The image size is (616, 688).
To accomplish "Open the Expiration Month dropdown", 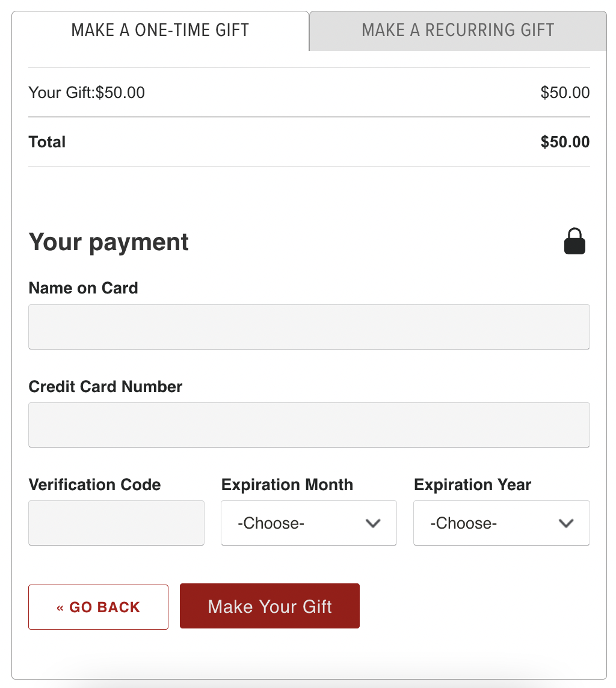I will [x=309, y=523].
